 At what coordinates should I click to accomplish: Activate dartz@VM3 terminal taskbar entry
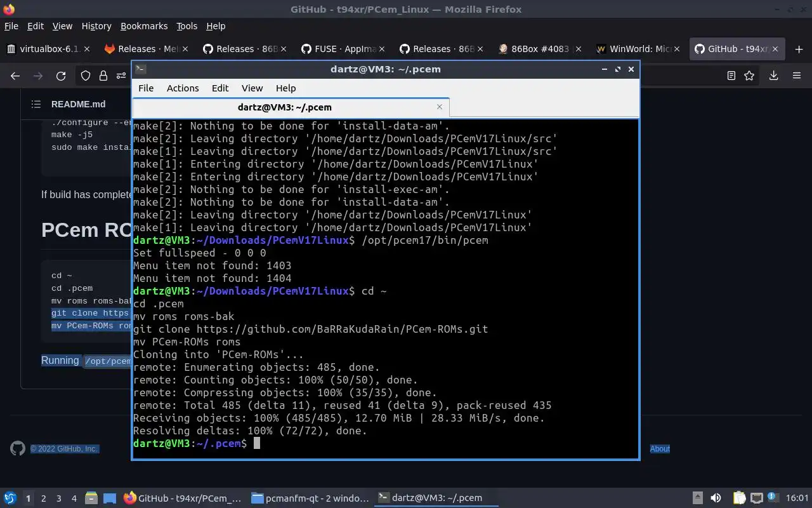[436, 498]
